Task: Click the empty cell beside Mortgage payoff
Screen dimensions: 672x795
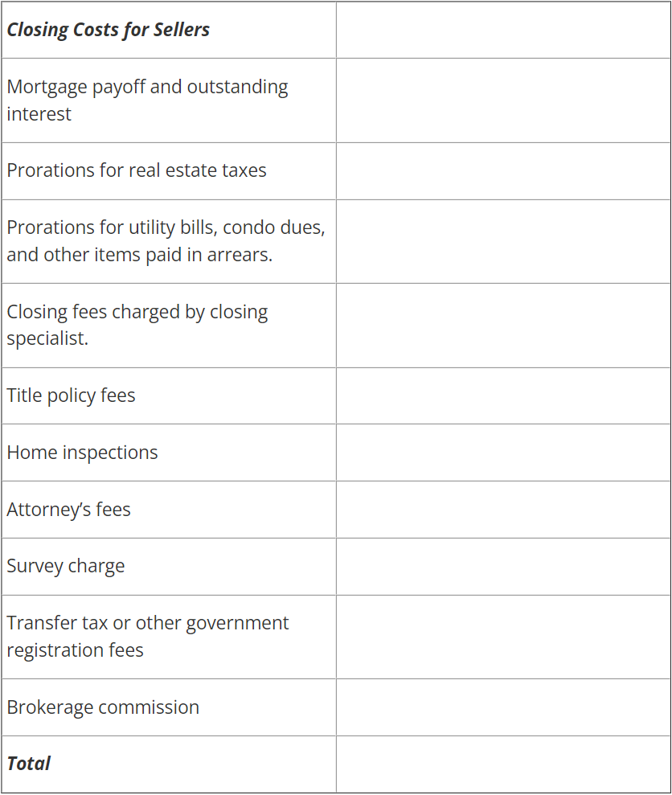Action: (x=503, y=100)
